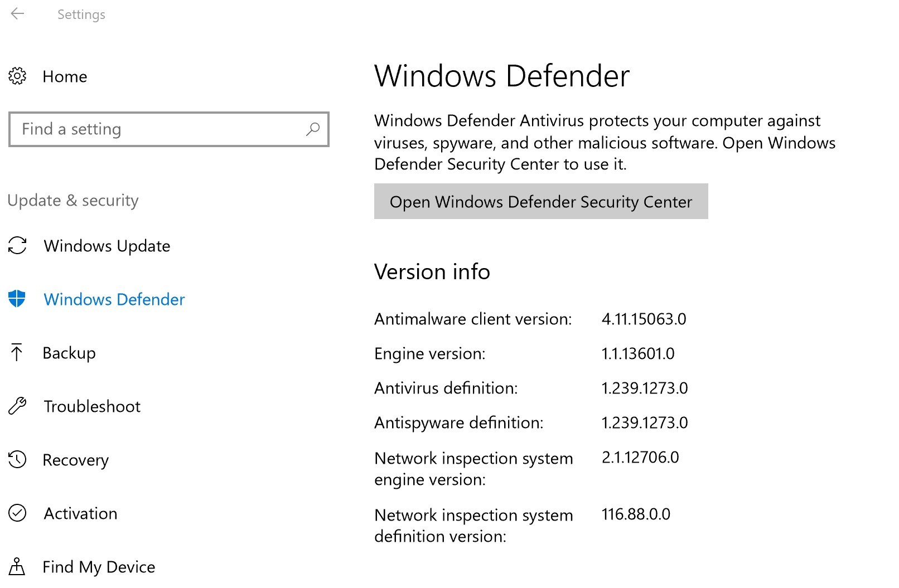Click Network inspection system engine version label
This screenshot has width=899, height=588.
pyautogui.click(x=473, y=469)
